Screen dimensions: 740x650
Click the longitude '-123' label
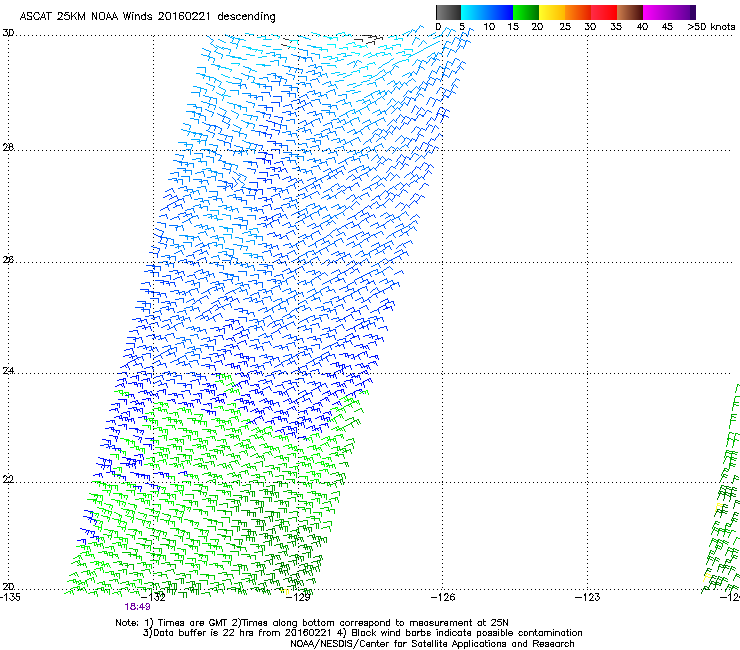tap(588, 597)
